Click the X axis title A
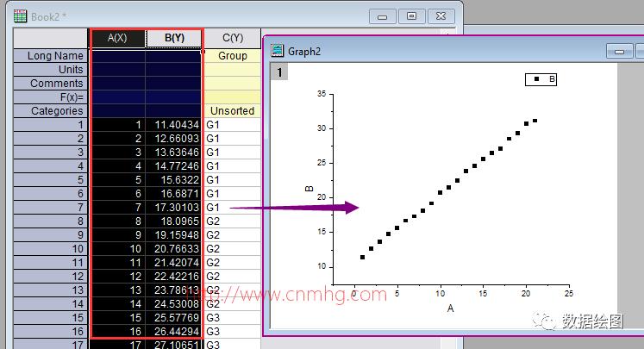Screen dimensions: 644x349 450,308
